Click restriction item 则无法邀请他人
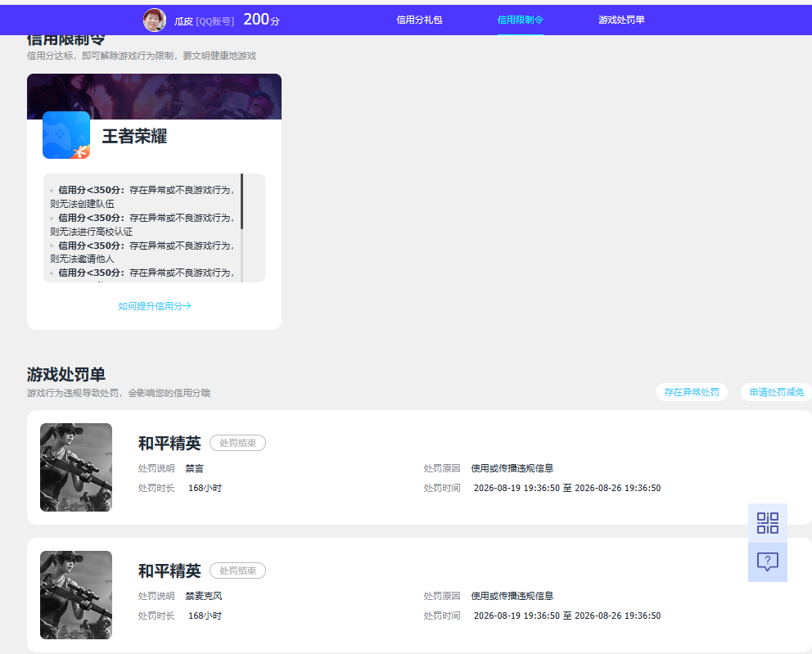The image size is (812, 654). (82, 259)
